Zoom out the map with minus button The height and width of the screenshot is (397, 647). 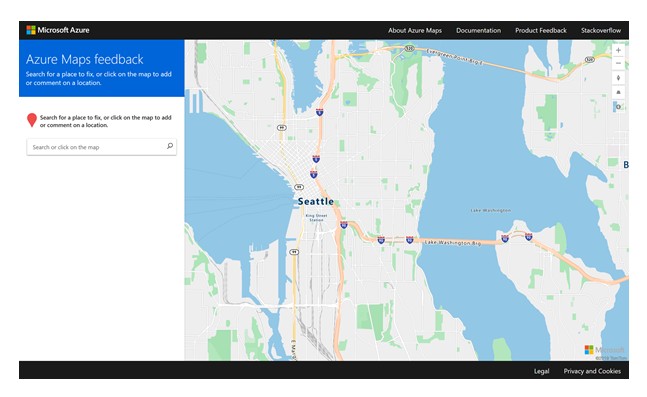pyautogui.click(x=618, y=63)
